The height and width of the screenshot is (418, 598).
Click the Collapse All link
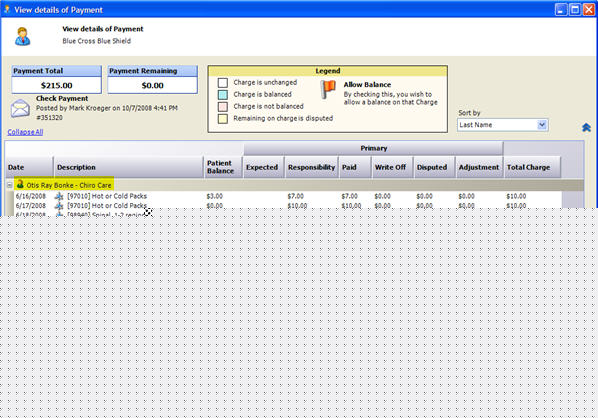click(25, 132)
